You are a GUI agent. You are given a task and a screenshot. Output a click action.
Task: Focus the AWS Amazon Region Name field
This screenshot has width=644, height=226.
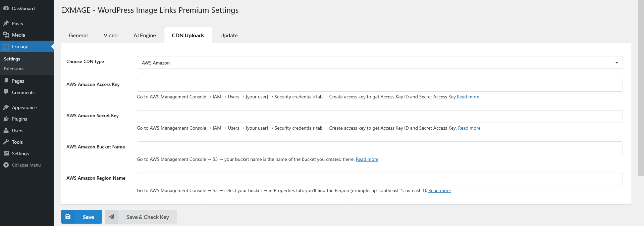coord(380,179)
